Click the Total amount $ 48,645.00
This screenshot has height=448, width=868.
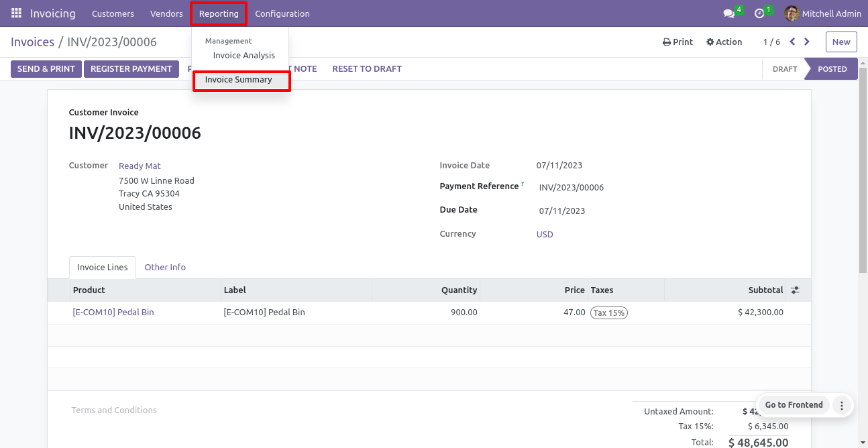759,443
